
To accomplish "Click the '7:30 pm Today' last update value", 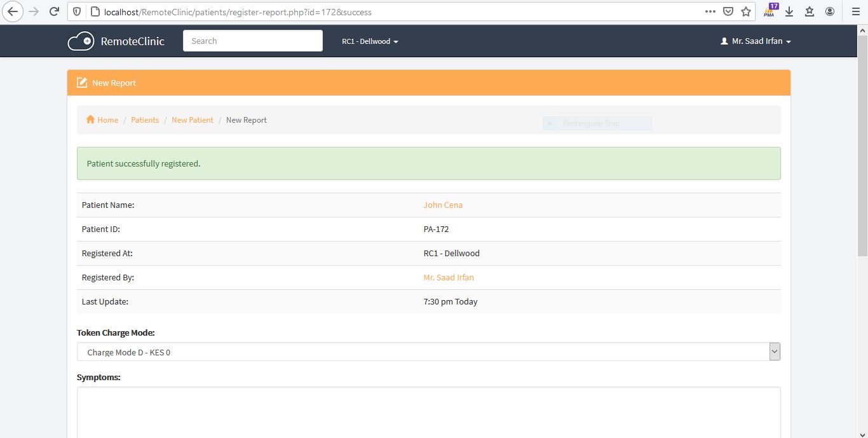I will [451, 301].
